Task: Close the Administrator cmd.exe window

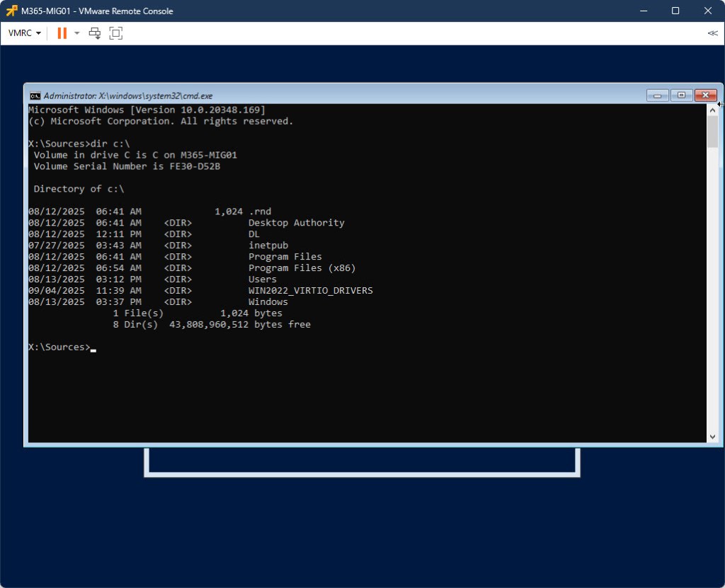Action: point(705,96)
